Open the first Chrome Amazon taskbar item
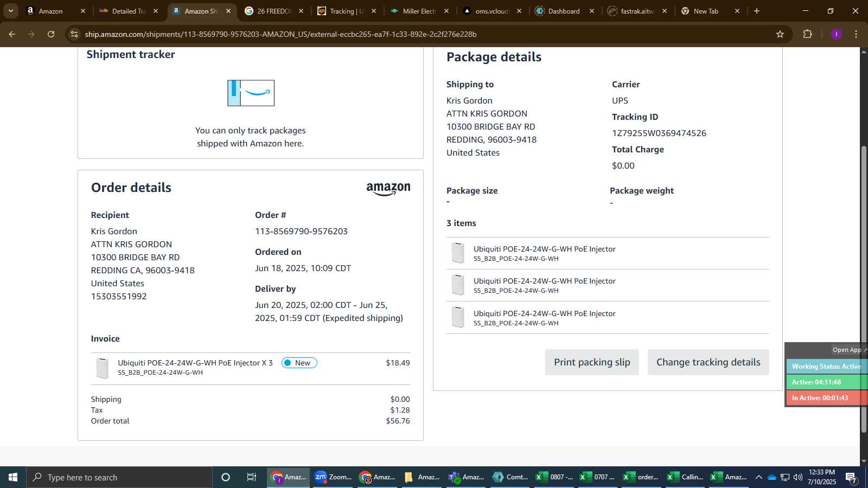 (289, 477)
